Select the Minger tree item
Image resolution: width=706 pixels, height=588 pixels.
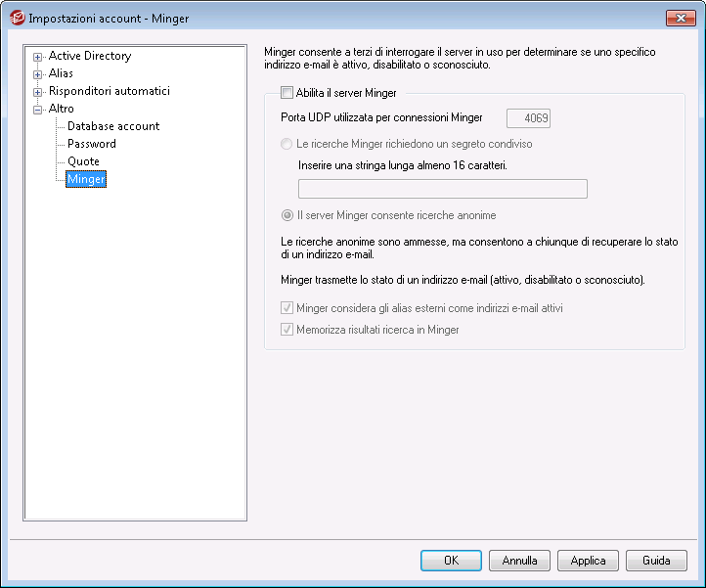(x=86, y=179)
